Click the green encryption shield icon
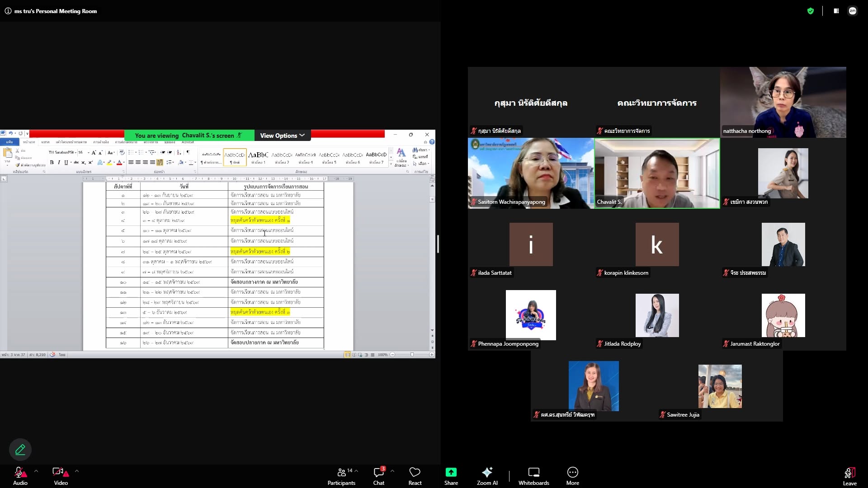This screenshot has width=868, height=488. click(811, 11)
